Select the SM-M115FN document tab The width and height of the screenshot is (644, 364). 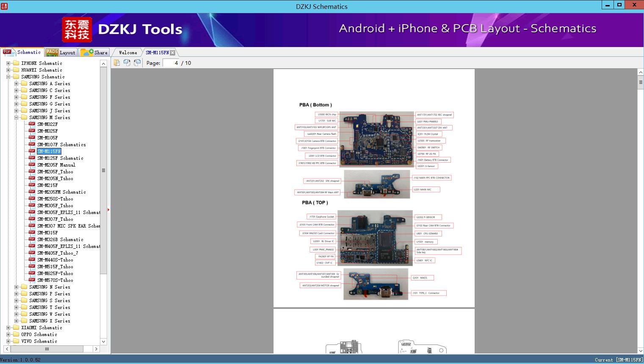coord(157,53)
